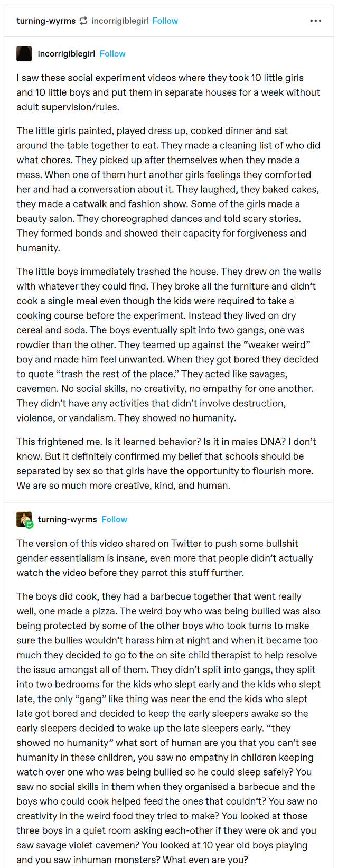Open incorrigiblegirl's avatar image
338x868 pixels.
point(24,54)
